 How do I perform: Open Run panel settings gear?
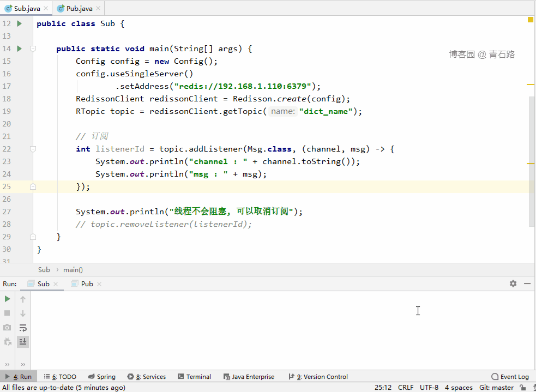coord(513,284)
